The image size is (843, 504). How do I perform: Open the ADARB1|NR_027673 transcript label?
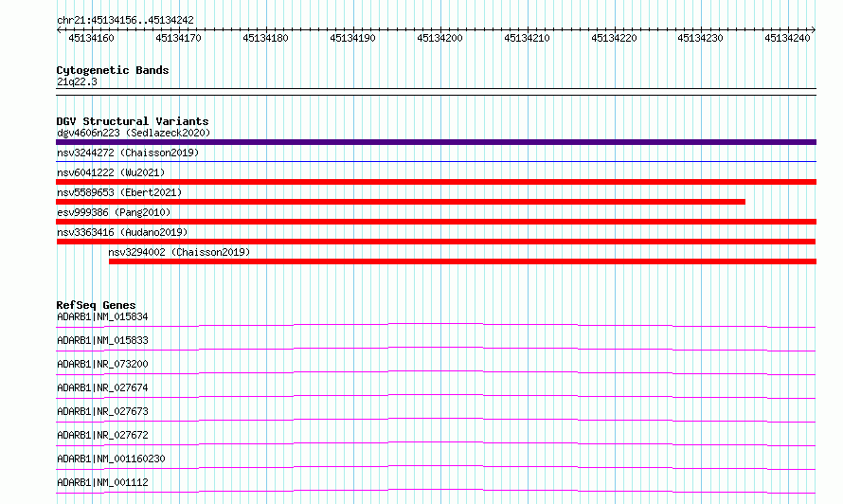click(102, 411)
